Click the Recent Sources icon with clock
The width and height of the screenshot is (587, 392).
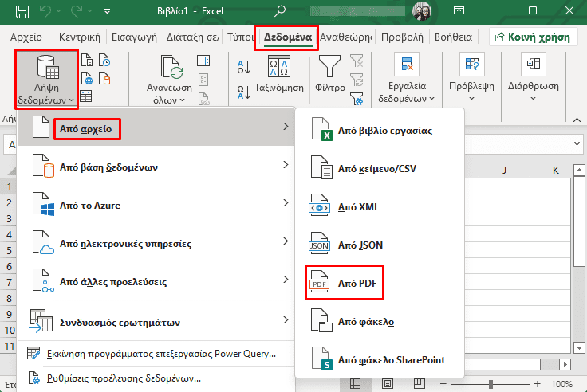click(x=104, y=60)
